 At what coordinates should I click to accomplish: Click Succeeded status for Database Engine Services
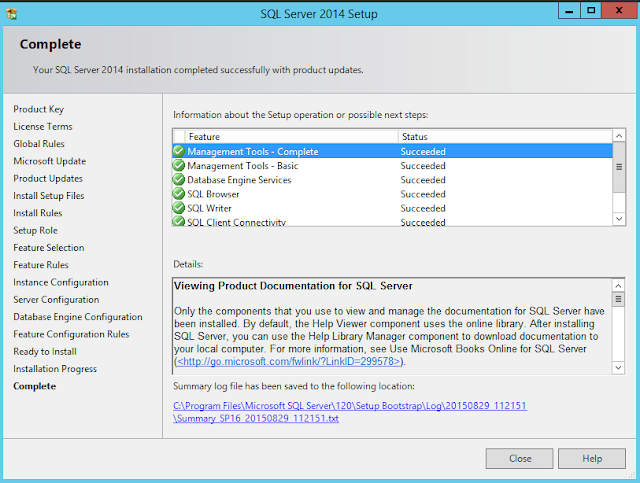[x=423, y=180]
